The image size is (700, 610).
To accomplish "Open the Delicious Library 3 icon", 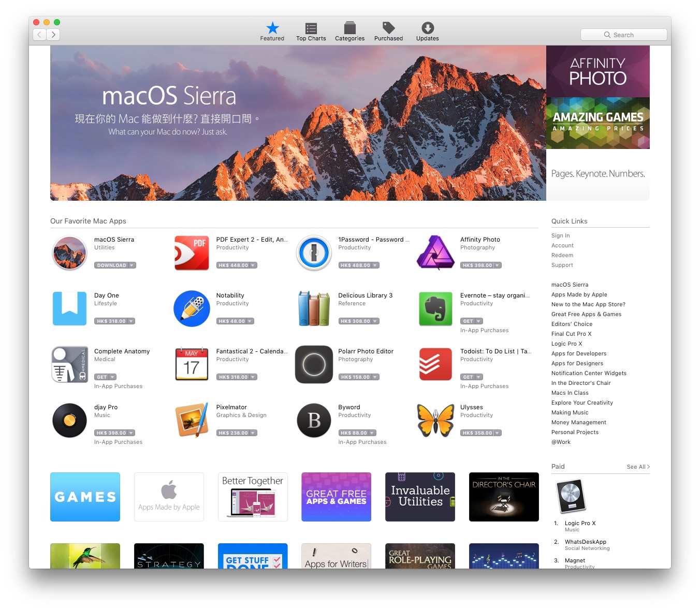I will click(x=314, y=309).
